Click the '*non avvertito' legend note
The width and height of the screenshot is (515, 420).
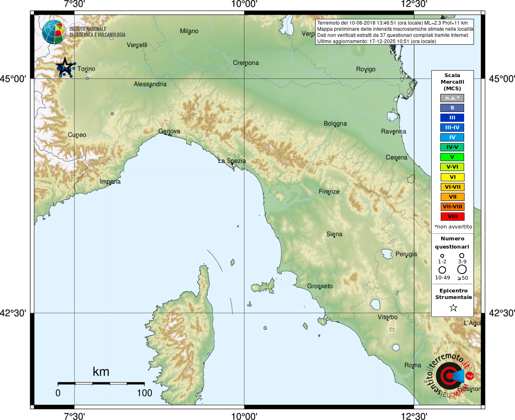tap(453, 226)
